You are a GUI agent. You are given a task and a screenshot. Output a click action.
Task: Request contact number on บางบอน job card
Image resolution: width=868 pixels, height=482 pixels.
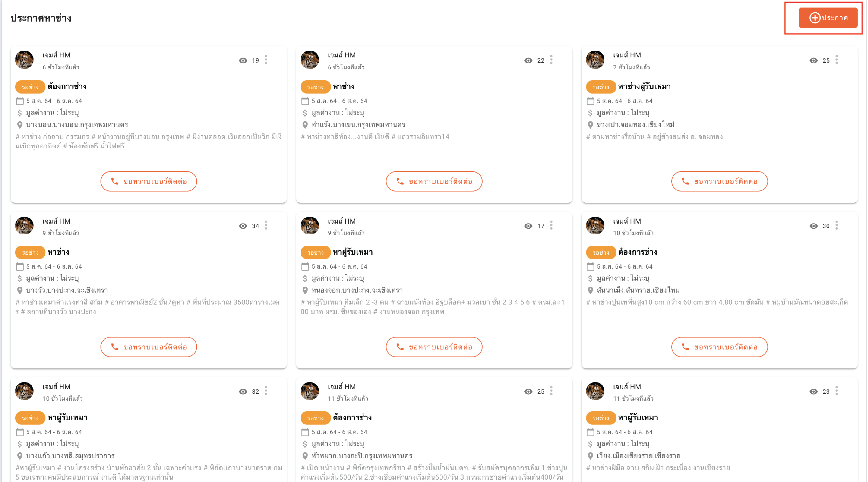[x=149, y=181]
